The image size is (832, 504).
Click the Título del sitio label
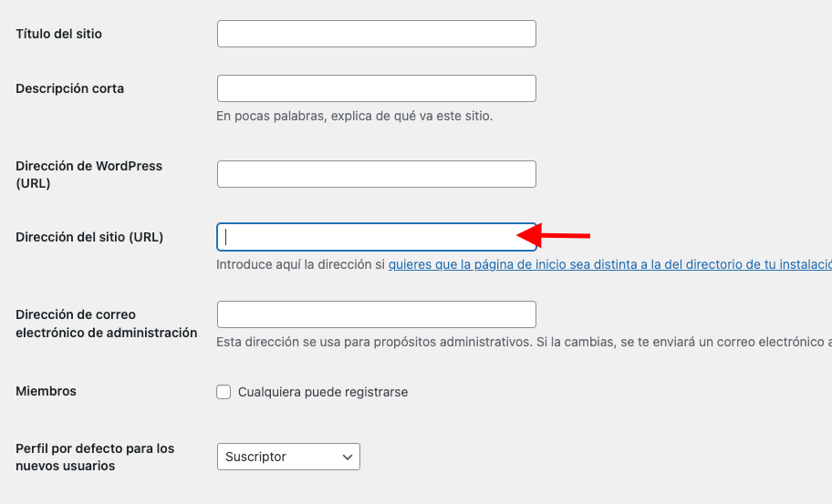click(x=59, y=34)
